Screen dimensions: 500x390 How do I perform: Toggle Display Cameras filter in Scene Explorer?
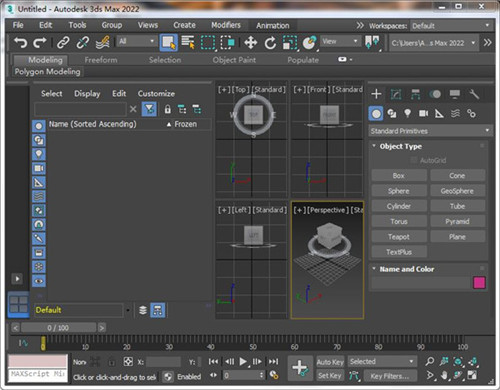point(39,168)
